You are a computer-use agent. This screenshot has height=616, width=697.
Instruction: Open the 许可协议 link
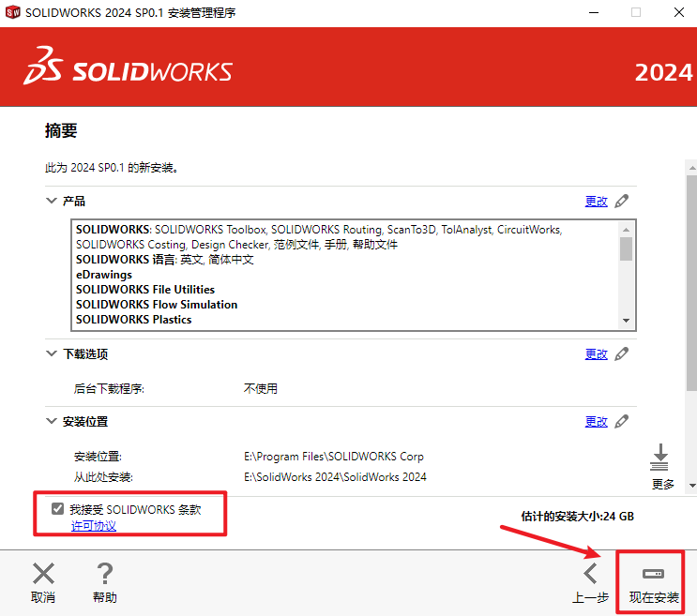(x=94, y=526)
